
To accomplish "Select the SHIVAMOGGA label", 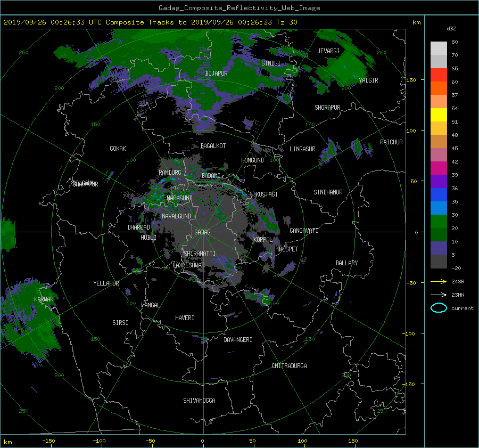I will coord(199,401).
